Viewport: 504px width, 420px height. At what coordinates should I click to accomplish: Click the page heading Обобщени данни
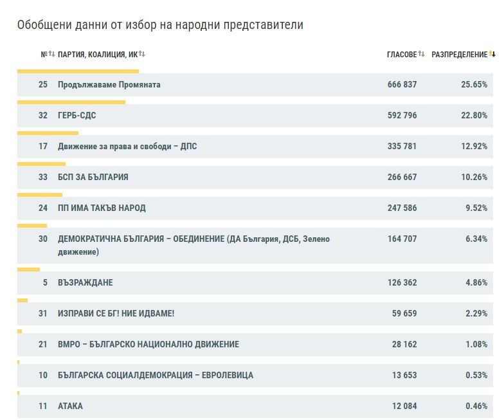point(160,24)
